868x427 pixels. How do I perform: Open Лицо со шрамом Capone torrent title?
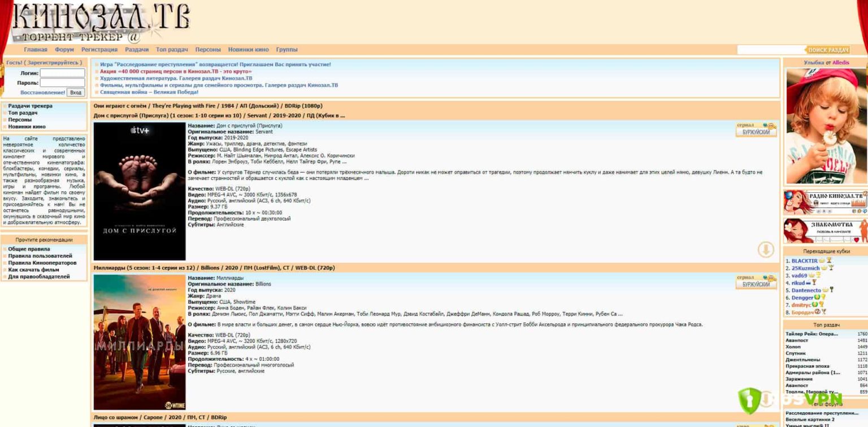pos(160,417)
